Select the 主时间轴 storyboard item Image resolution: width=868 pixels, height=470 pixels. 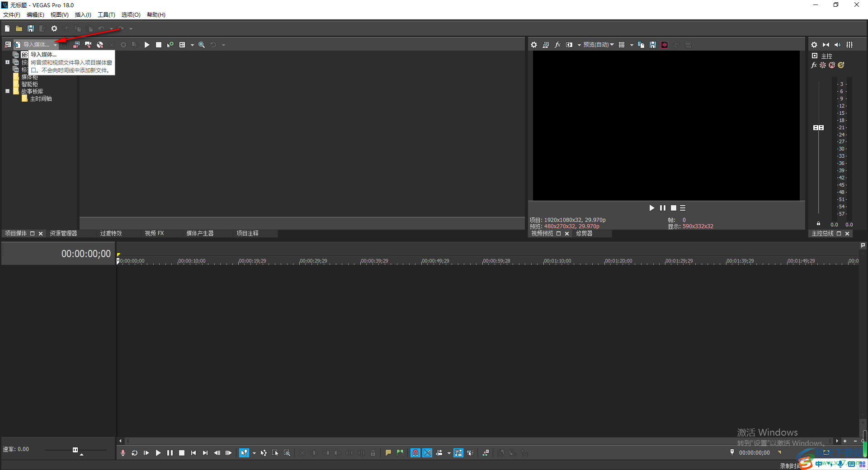(41, 99)
